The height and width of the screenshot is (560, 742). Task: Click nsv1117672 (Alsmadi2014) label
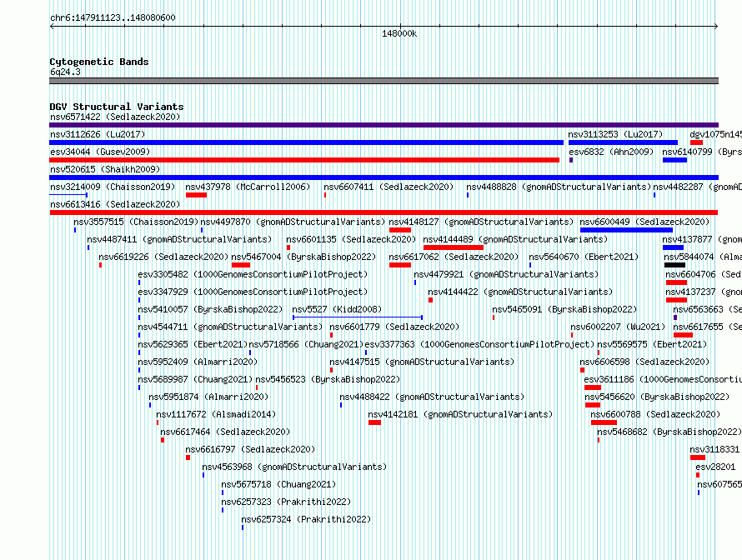click(x=216, y=414)
